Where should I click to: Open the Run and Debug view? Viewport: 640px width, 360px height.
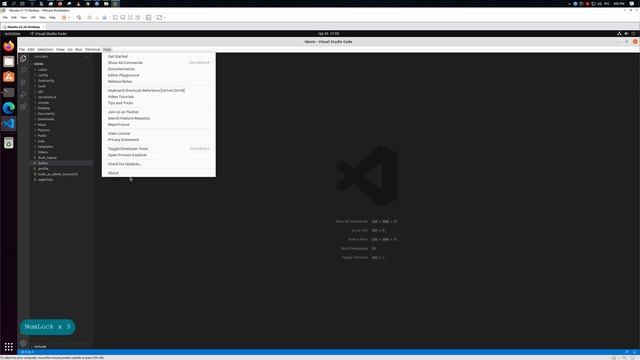[x=23, y=94]
